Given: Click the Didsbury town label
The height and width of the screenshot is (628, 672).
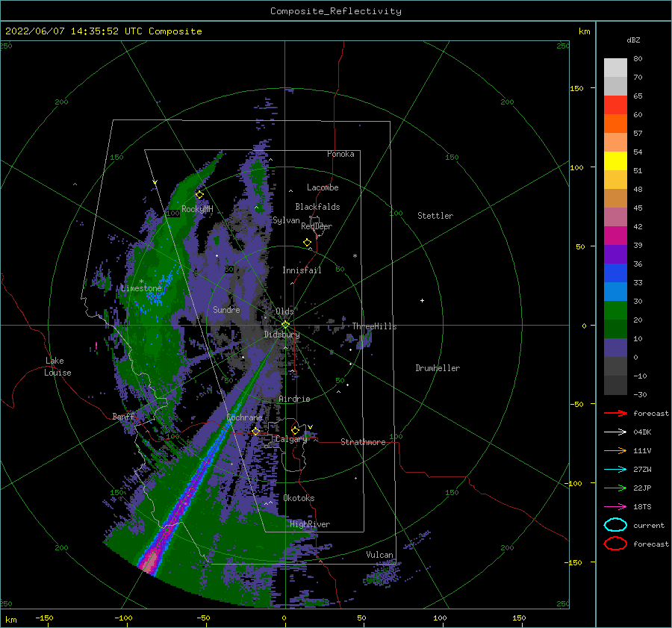Looking at the screenshot, I should pyautogui.click(x=282, y=335).
